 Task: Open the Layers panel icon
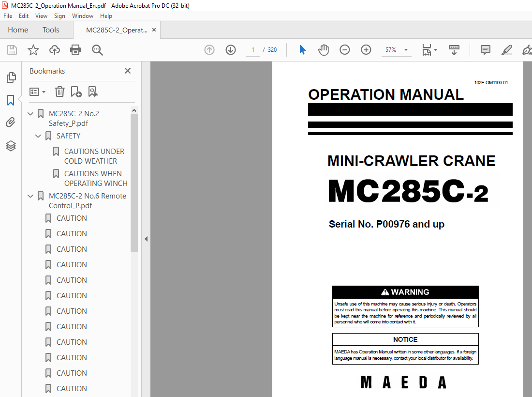pos(11,146)
